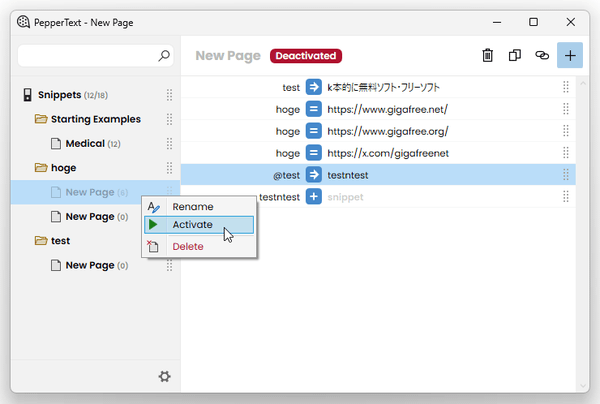The height and width of the screenshot is (404, 600).
Task: Click the drag handle next to Medical
Action: 170,144
